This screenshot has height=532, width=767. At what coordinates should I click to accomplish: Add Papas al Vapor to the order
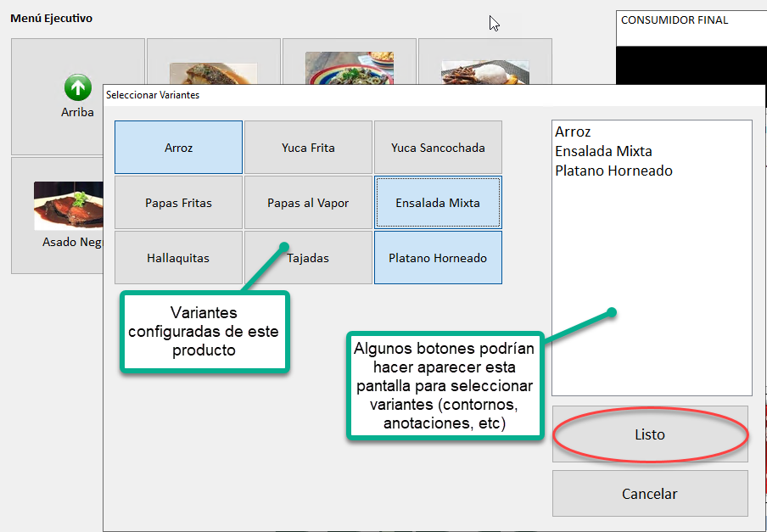pos(308,202)
